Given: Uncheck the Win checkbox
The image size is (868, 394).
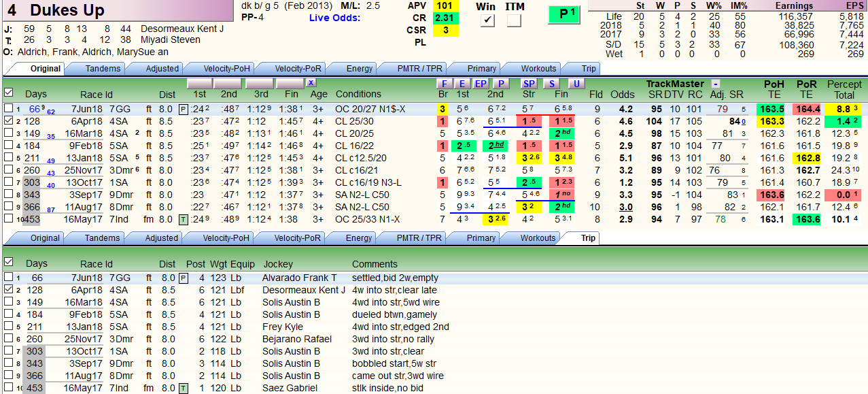Looking at the screenshot, I should 487,20.
